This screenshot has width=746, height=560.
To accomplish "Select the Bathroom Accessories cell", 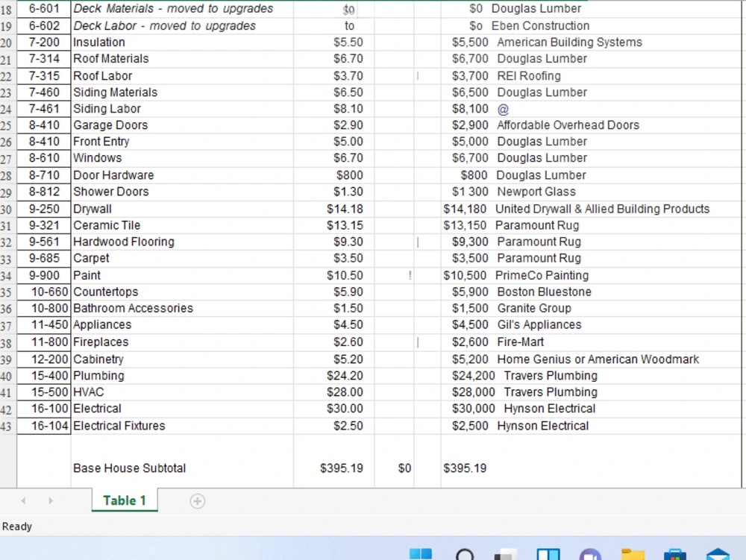I will click(x=182, y=309).
